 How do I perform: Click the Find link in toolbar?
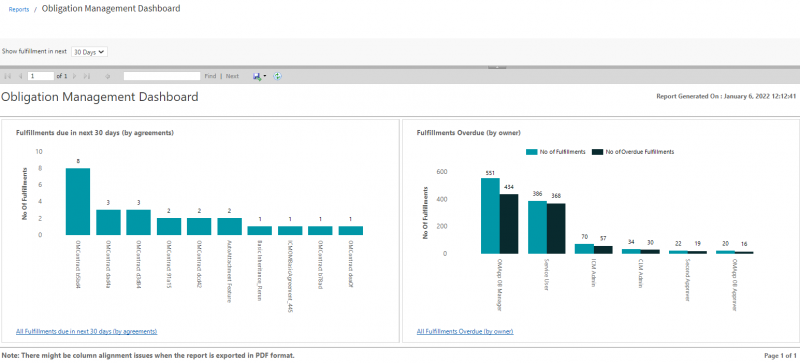(x=210, y=76)
